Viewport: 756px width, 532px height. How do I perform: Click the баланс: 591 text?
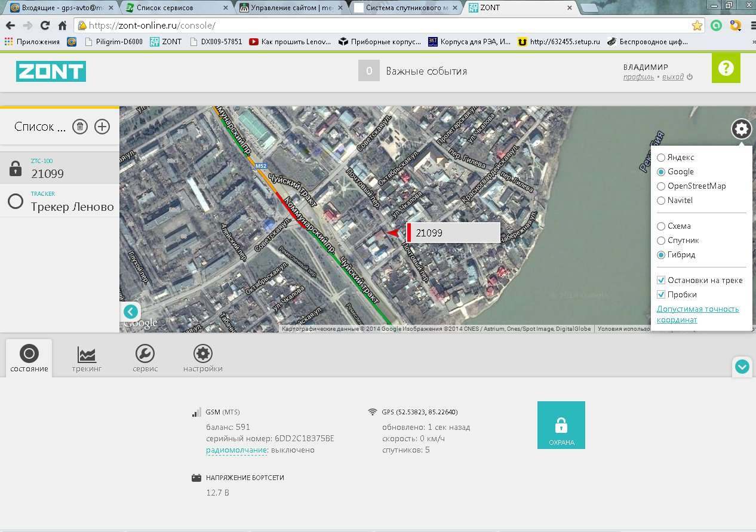tap(228, 428)
